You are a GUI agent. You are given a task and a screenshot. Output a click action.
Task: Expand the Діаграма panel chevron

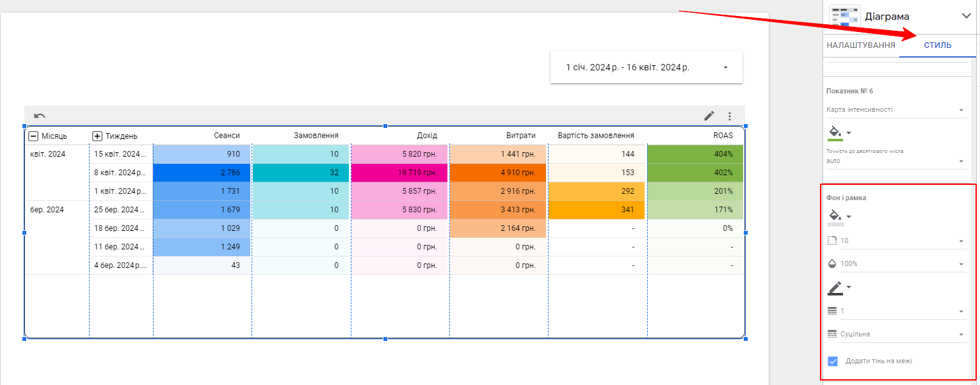(x=966, y=17)
